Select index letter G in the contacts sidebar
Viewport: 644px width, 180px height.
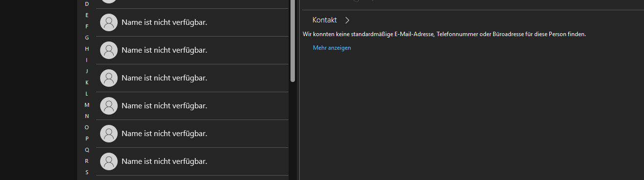coord(87,38)
